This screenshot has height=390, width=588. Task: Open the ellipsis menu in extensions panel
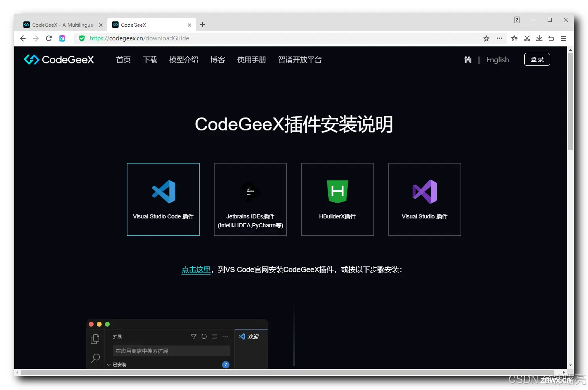click(x=225, y=336)
